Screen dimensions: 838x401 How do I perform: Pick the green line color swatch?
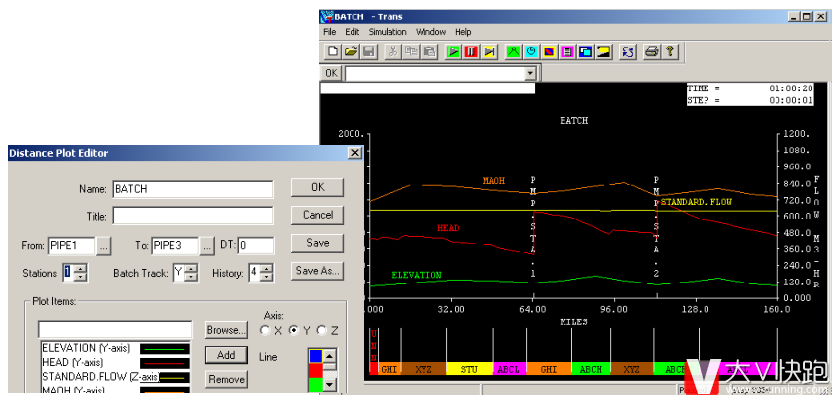[x=316, y=384]
